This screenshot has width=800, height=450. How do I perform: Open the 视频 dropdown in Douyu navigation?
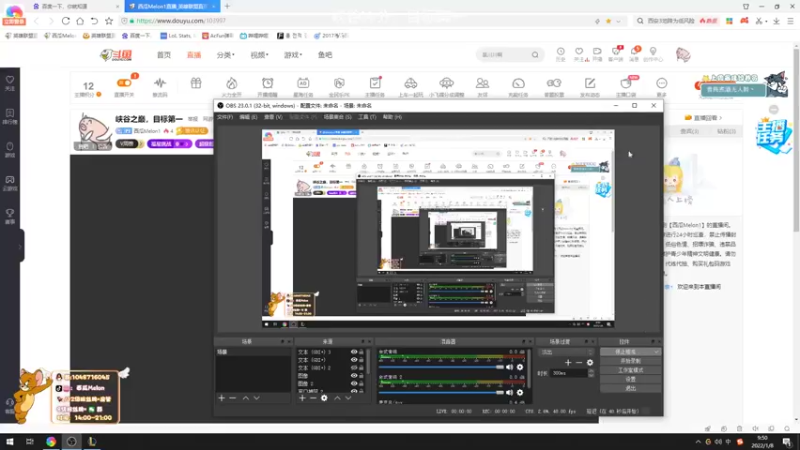(259, 55)
